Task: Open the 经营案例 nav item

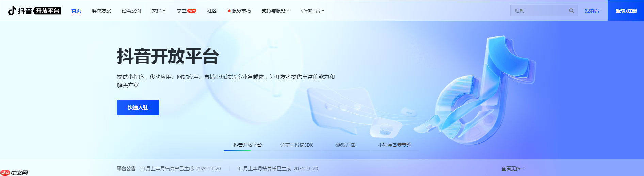Action: pyautogui.click(x=131, y=11)
